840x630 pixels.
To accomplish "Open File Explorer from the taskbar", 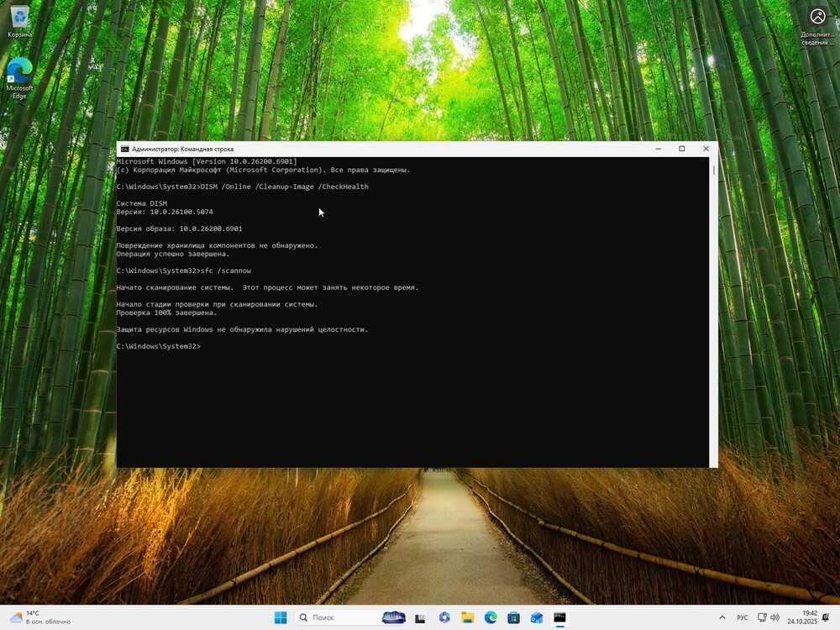I will pos(467,617).
